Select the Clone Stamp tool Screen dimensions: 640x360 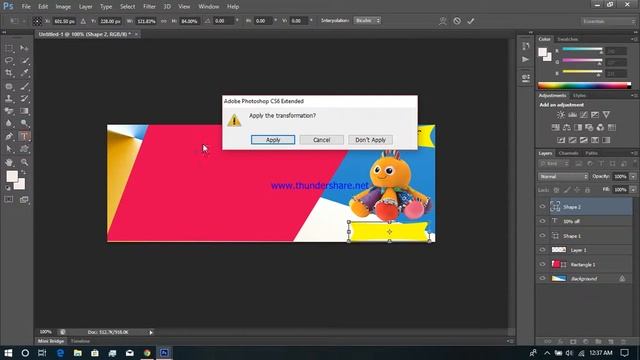pos(9,98)
